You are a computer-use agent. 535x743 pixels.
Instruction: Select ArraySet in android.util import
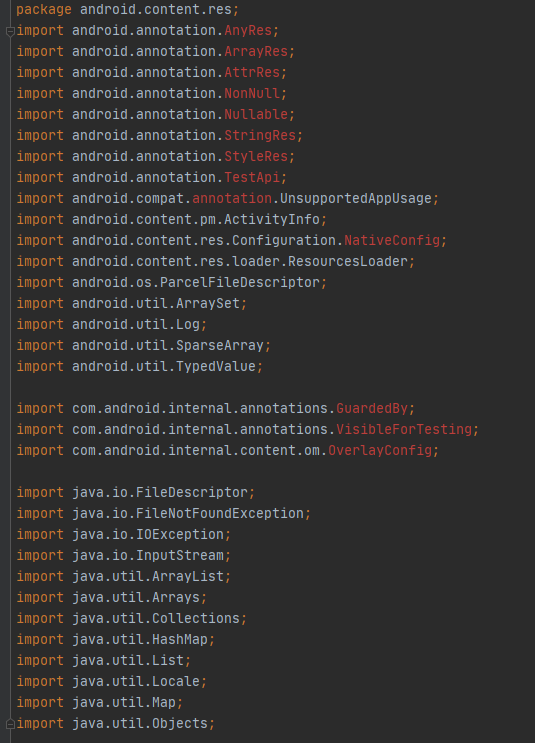208,303
